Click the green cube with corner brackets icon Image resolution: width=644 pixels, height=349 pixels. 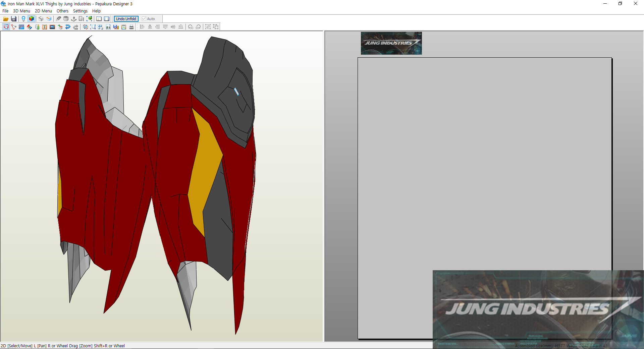pyautogui.click(x=90, y=19)
